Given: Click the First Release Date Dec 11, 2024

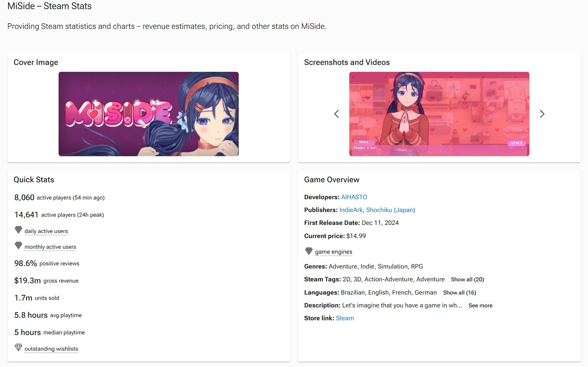Looking at the screenshot, I should [351, 223].
